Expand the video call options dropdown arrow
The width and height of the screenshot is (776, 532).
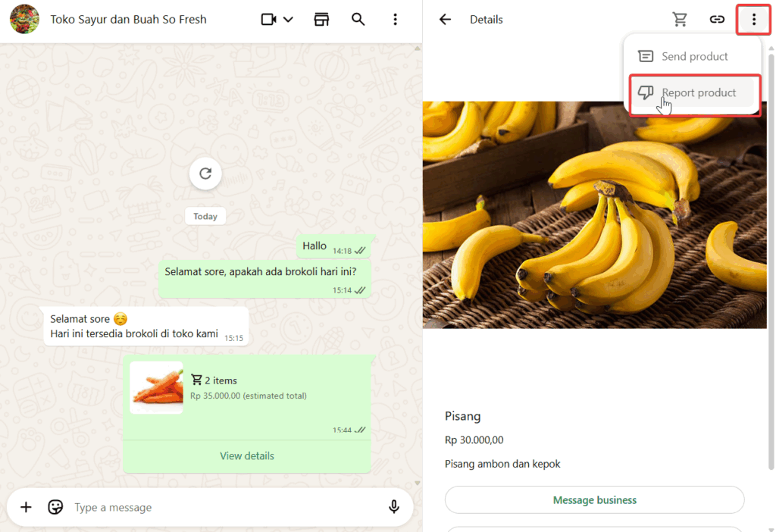tap(288, 20)
